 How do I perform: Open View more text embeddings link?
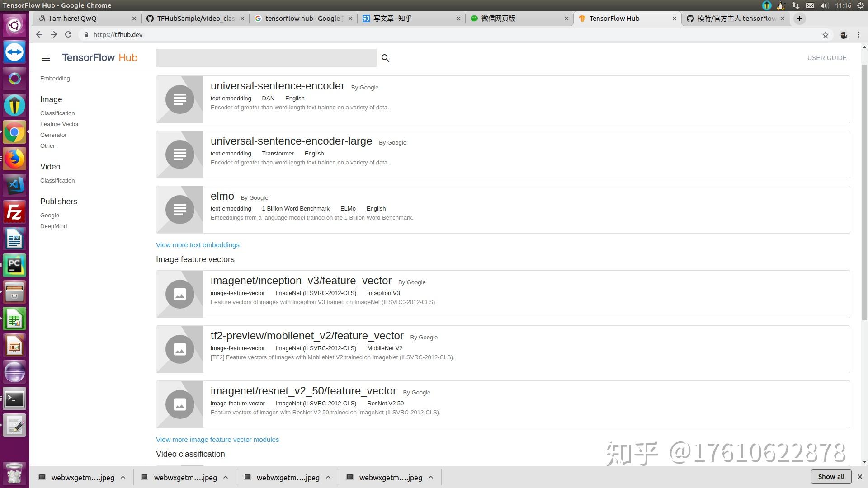198,245
